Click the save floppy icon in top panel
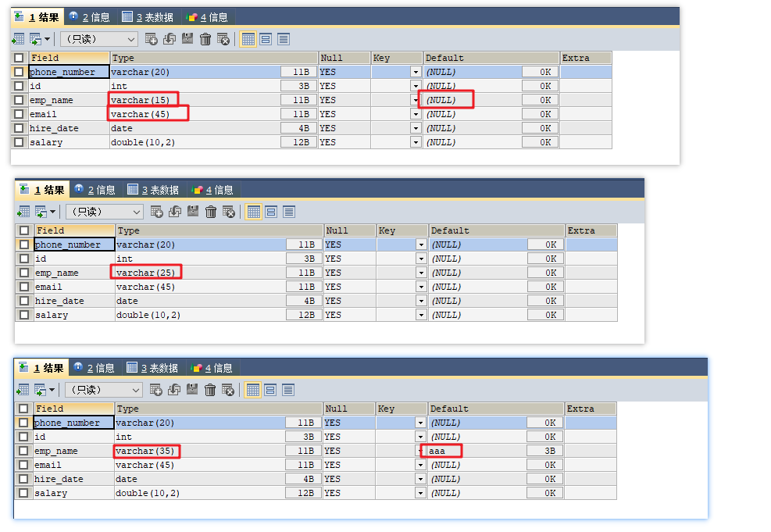This screenshot has height=532, width=771. [x=187, y=38]
